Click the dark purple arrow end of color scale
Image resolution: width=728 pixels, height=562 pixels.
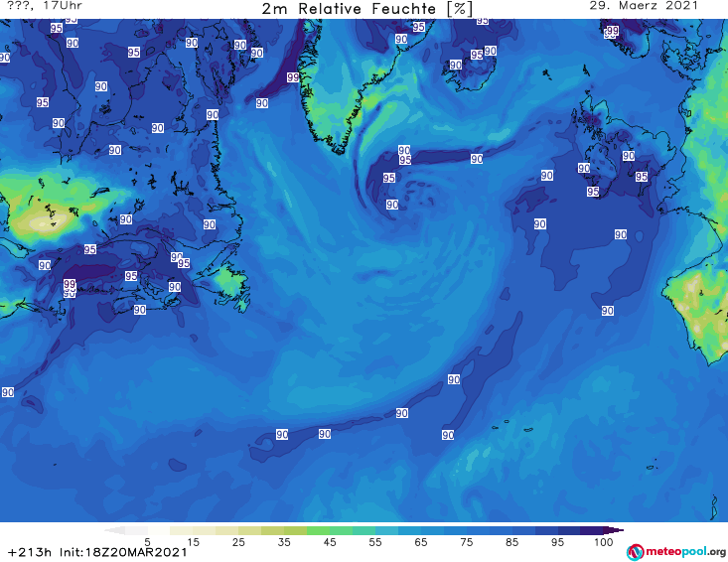click(614, 530)
